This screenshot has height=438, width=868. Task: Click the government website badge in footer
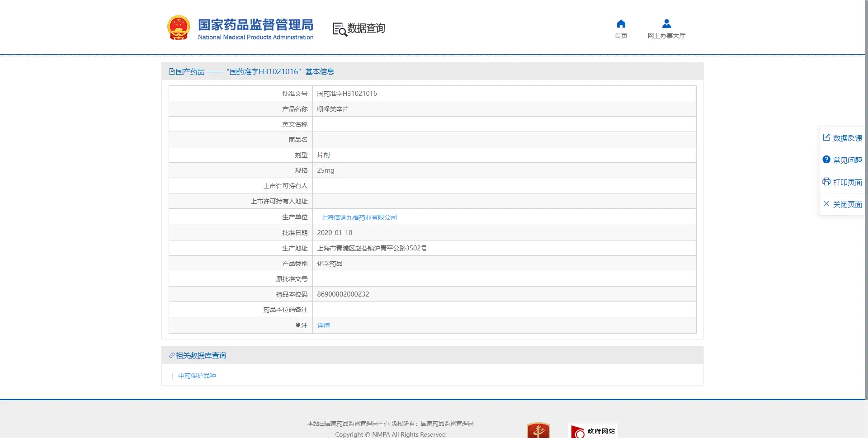tap(593, 431)
